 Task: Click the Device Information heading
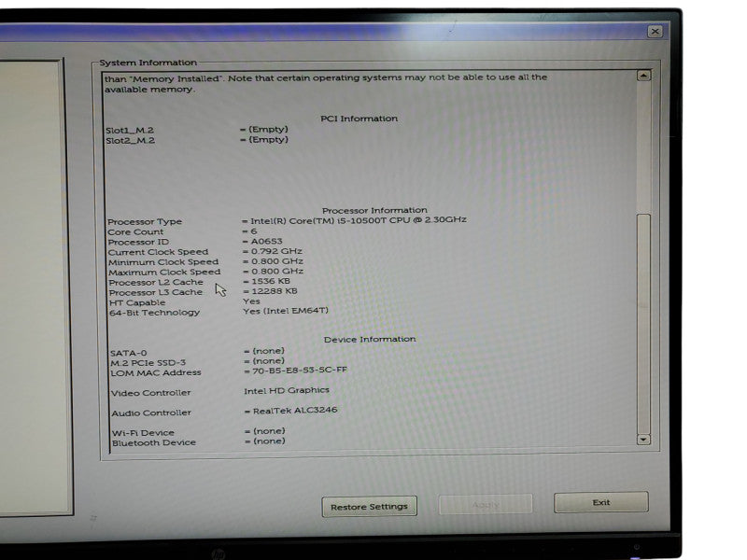click(x=370, y=339)
